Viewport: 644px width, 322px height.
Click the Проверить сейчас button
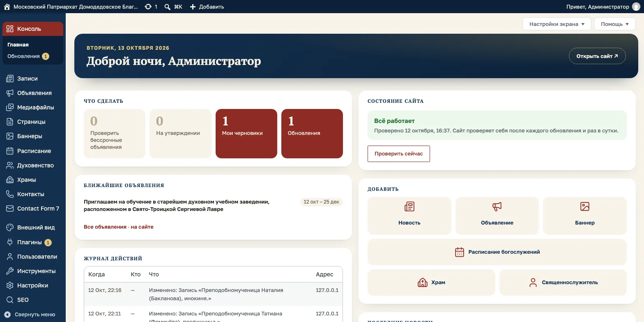[x=399, y=154]
